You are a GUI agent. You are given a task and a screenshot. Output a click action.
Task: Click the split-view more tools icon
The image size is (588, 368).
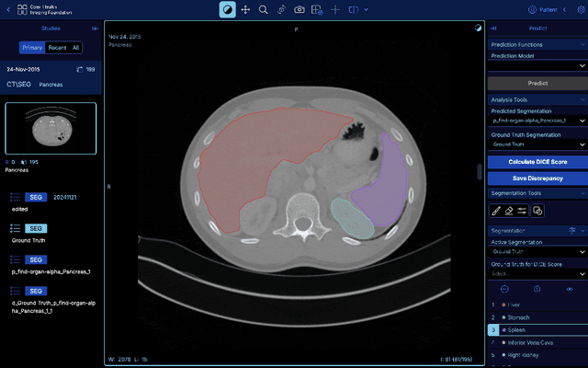pyautogui.click(x=353, y=10)
